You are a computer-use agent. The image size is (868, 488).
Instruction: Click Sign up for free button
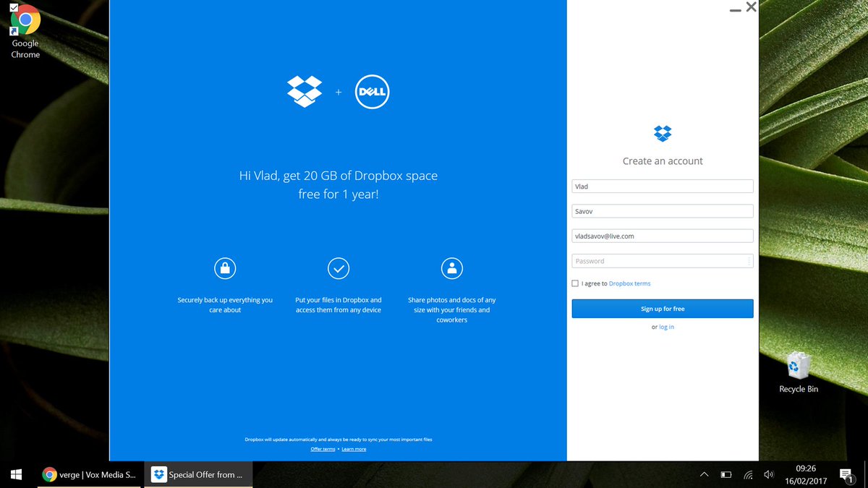pyautogui.click(x=663, y=309)
